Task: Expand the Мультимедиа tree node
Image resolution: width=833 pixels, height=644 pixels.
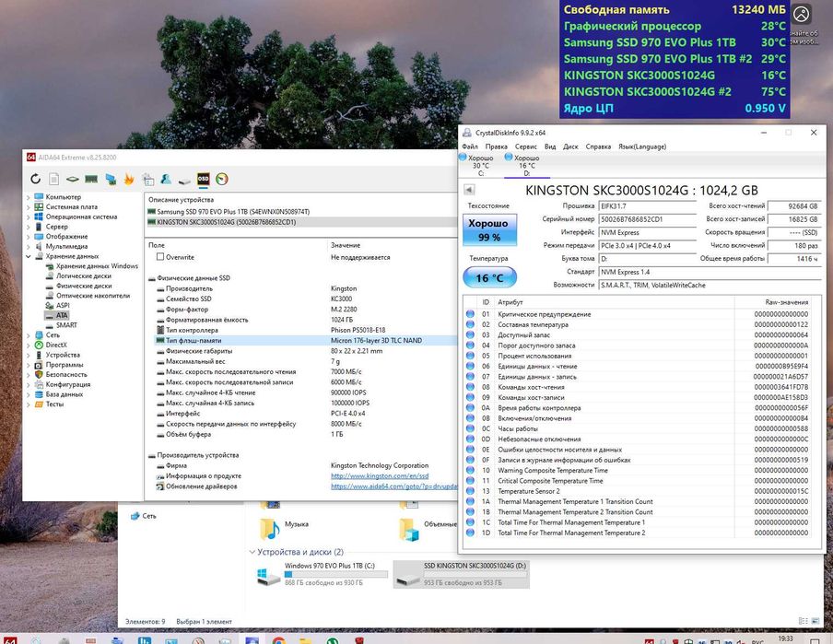Action: click(29, 247)
